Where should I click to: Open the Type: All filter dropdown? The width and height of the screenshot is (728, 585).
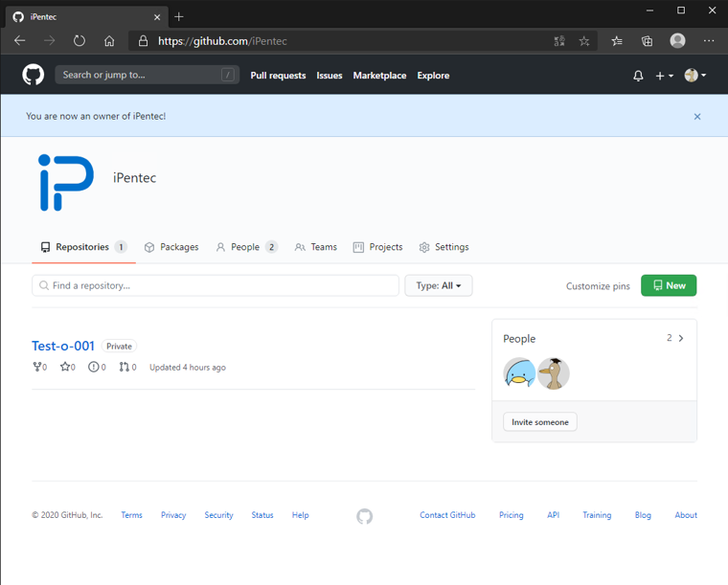coord(439,285)
